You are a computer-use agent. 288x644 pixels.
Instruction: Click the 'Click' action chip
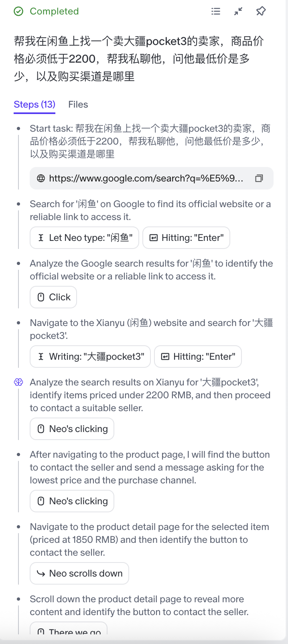(x=53, y=297)
